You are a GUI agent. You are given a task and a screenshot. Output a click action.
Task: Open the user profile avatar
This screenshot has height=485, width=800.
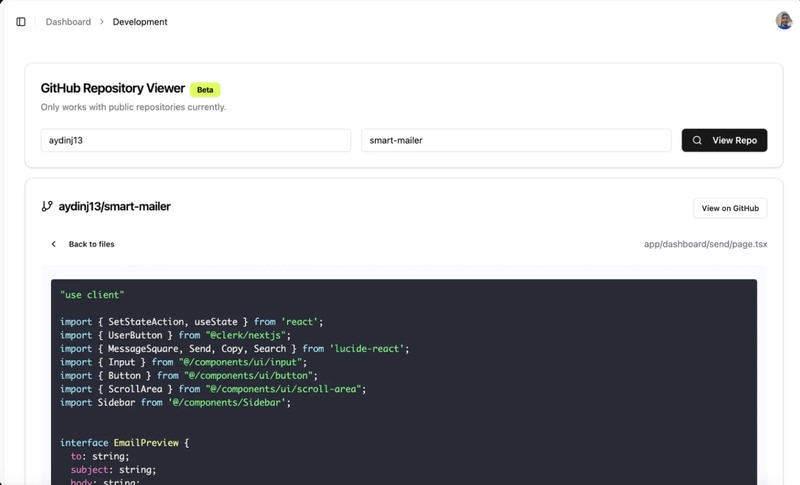point(784,21)
